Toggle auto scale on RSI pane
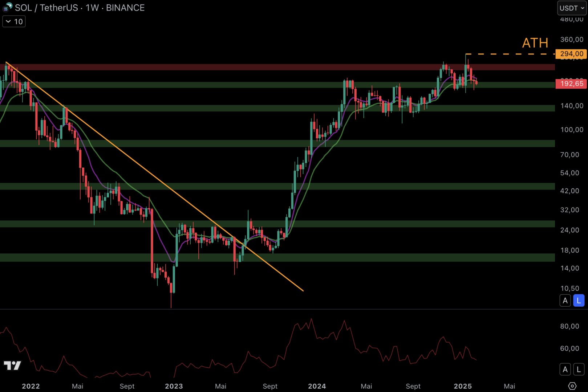 pos(565,369)
